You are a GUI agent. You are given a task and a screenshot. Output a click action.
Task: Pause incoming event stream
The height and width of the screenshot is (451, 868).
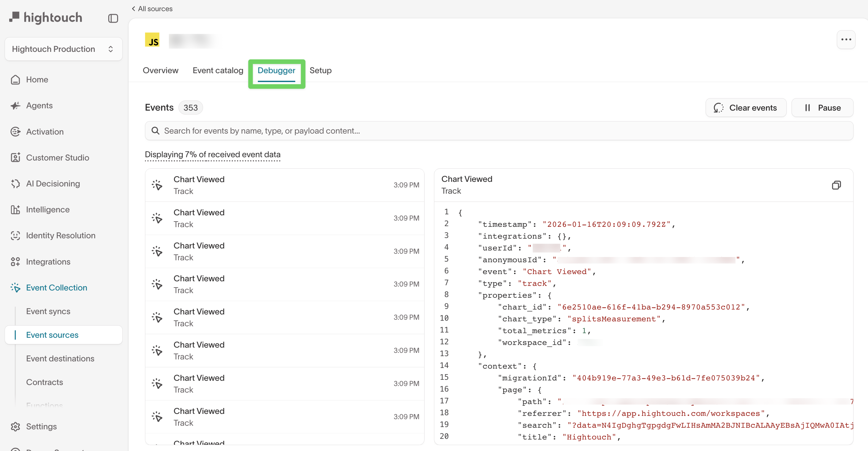[822, 108]
